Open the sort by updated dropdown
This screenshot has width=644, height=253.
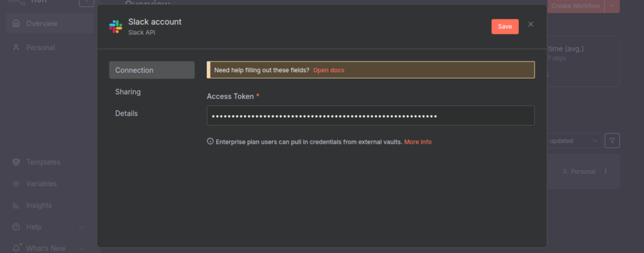[x=574, y=141]
